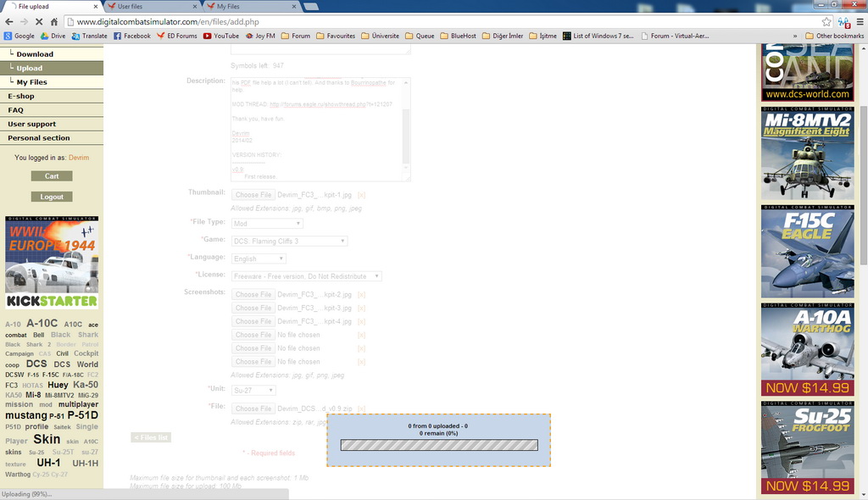Click the UH-1 tag link
Viewport: 868px width, 500px height.
[x=48, y=463]
